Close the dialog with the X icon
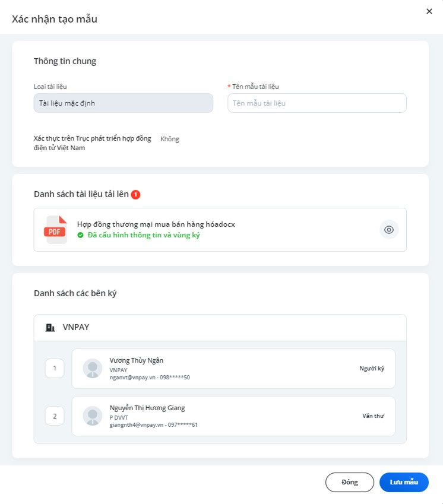443x504 pixels. 429,11
